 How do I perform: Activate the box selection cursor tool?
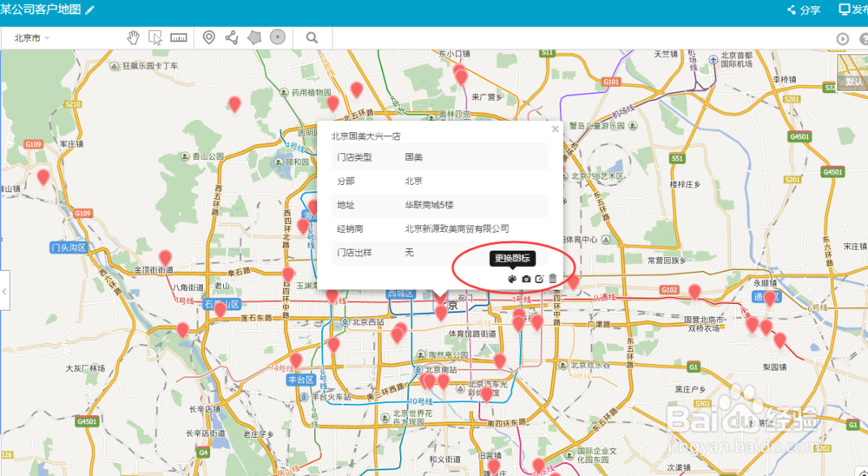click(x=155, y=37)
